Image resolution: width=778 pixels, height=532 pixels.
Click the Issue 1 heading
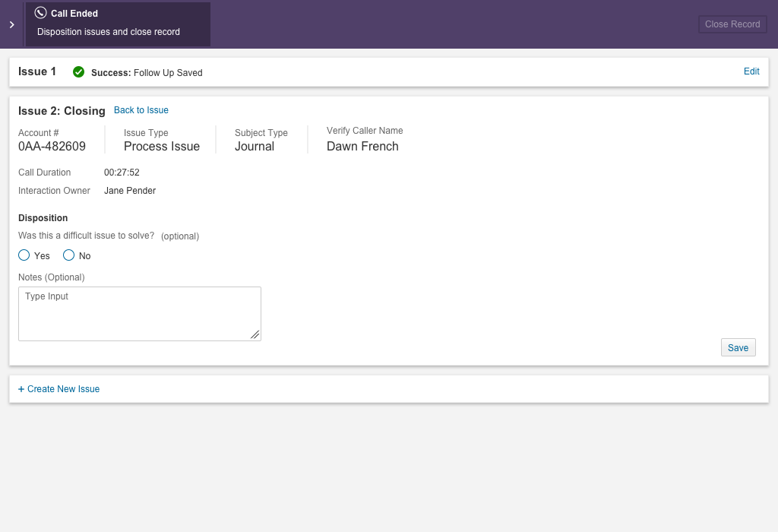tap(37, 71)
